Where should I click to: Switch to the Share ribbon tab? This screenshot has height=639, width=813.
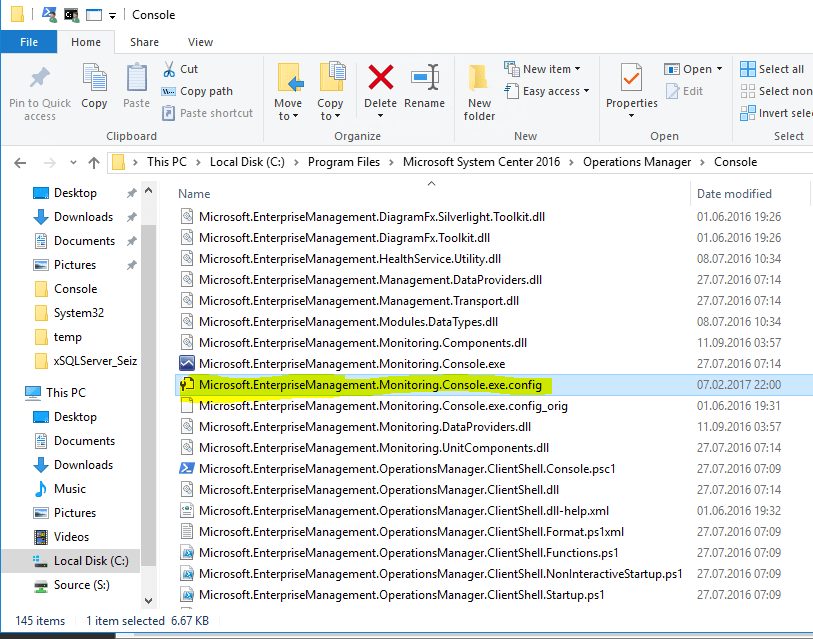click(145, 42)
